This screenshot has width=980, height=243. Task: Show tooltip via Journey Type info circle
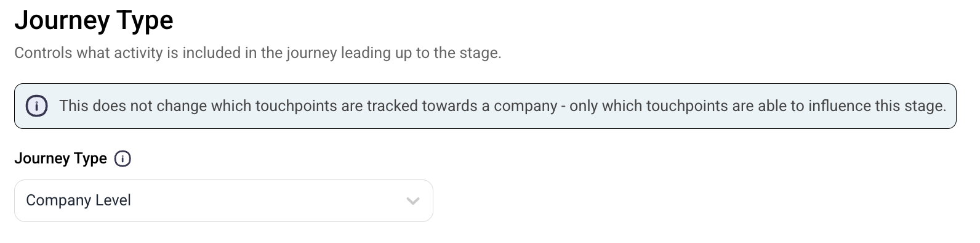click(x=123, y=159)
